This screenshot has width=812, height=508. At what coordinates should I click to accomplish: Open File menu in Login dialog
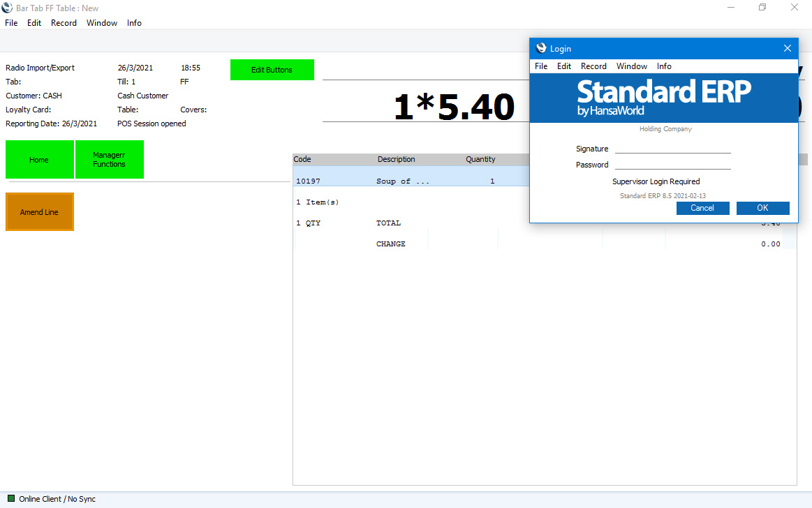pos(541,66)
